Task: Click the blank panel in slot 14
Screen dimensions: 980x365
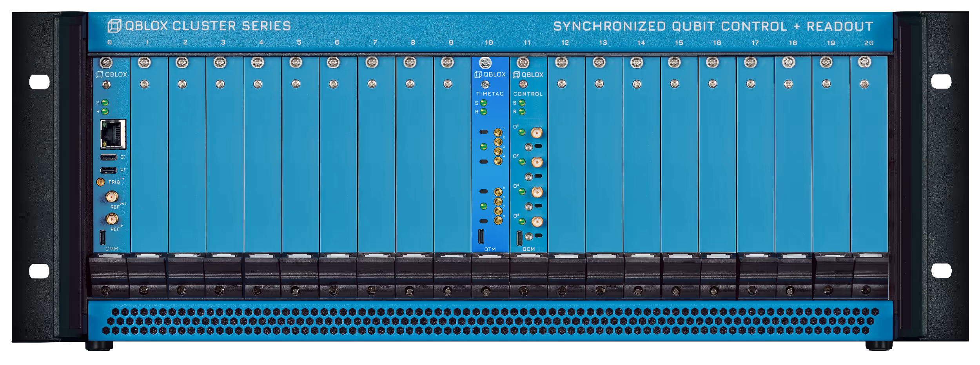Action: pos(642,155)
